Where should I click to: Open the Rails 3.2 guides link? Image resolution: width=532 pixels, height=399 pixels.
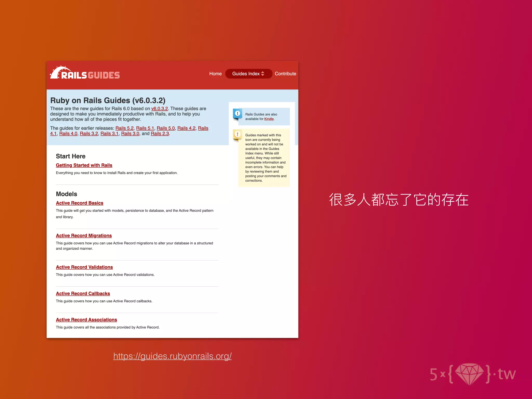(x=89, y=134)
